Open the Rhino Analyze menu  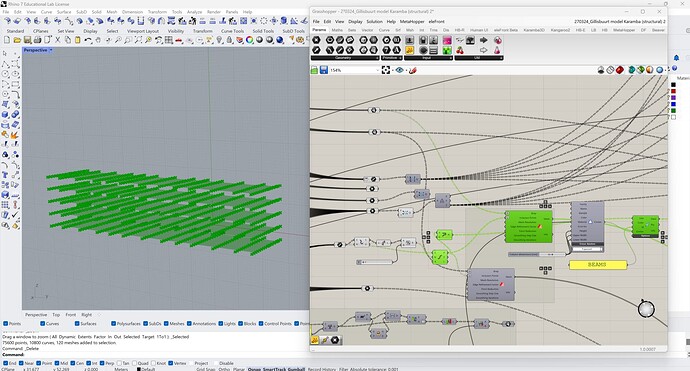tap(194, 12)
